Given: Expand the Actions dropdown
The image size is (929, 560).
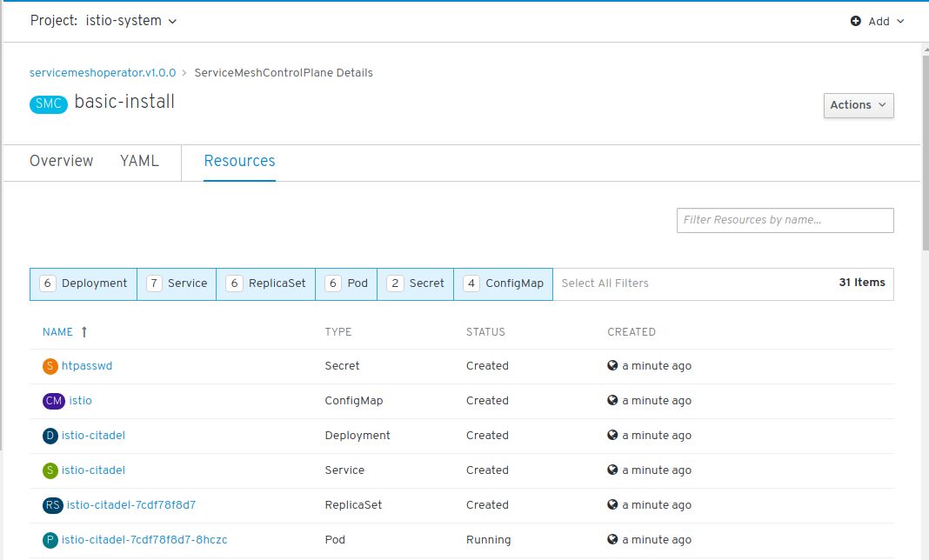Looking at the screenshot, I should (x=859, y=105).
